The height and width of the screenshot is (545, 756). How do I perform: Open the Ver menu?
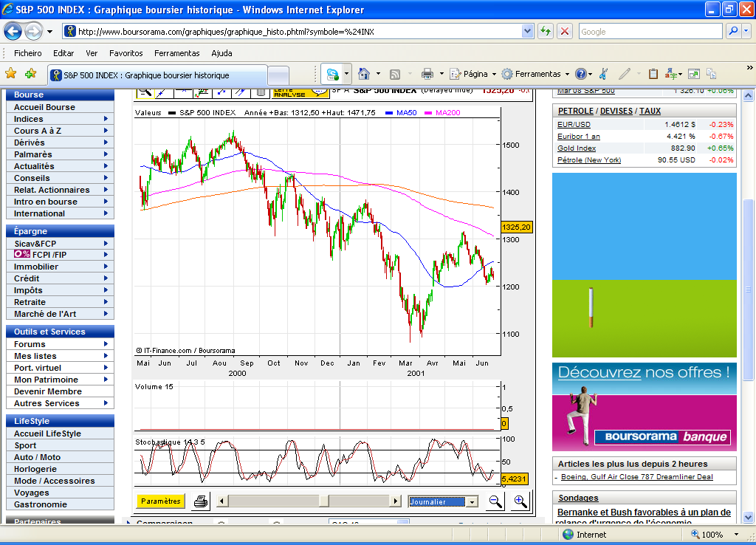92,53
